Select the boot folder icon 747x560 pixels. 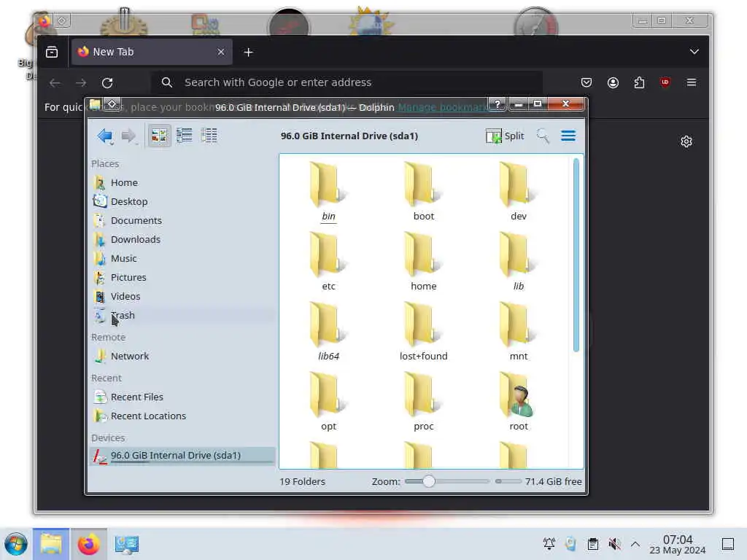(x=423, y=184)
